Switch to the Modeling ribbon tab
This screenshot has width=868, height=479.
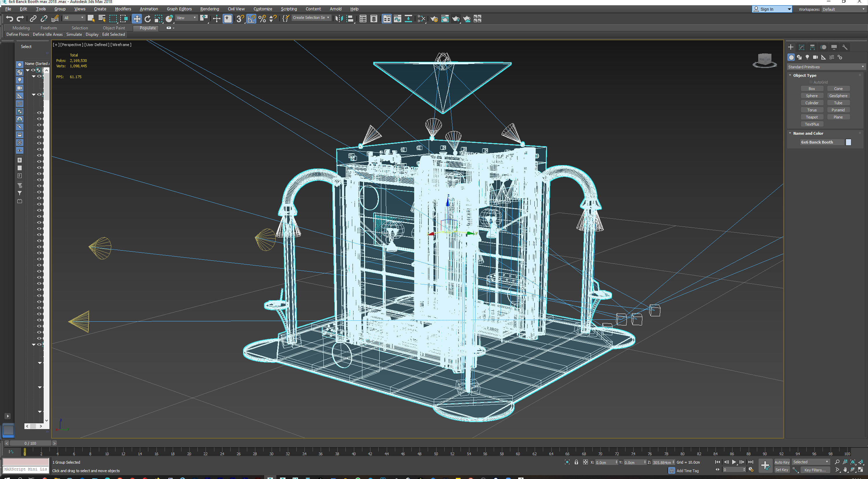(21, 28)
